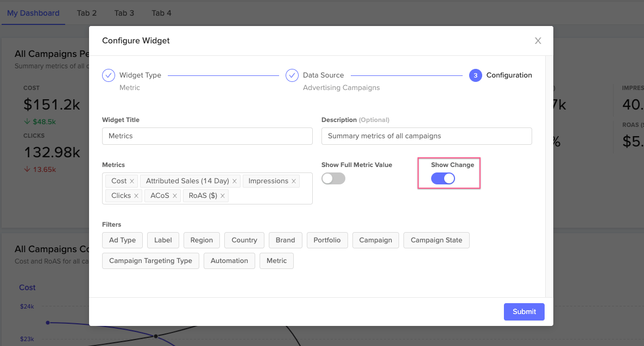Image resolution: width=644 pixels, height=346 pixels.
Task: Submit the widget configuration
Action: point(523,311)
